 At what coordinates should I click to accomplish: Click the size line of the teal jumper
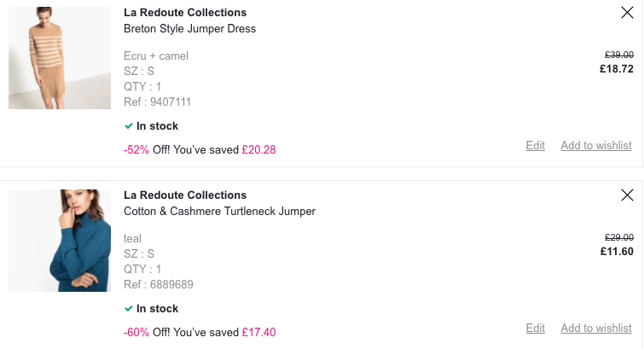pos(139,254)
